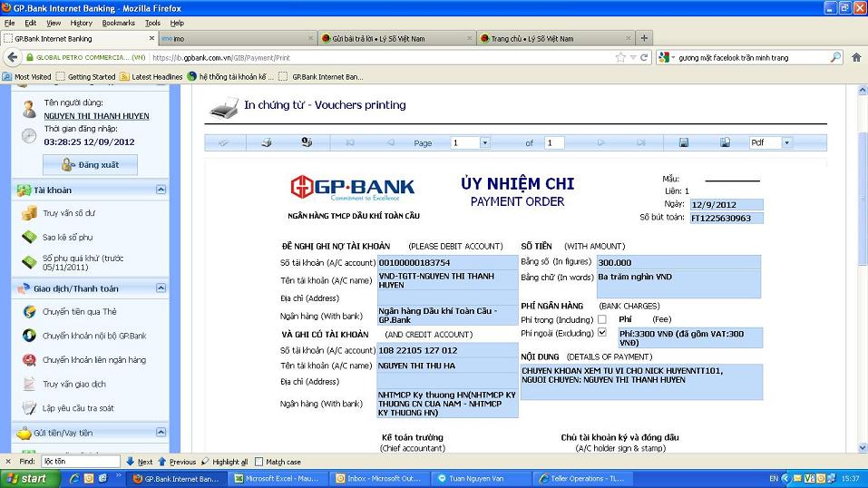Close the find bar

coord(8,462)
